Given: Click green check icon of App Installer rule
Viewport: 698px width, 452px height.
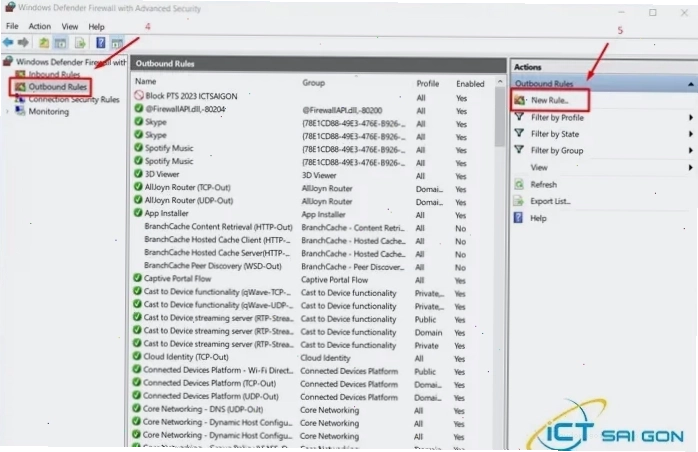Looking at the screenshot, I should pos(138,213).
